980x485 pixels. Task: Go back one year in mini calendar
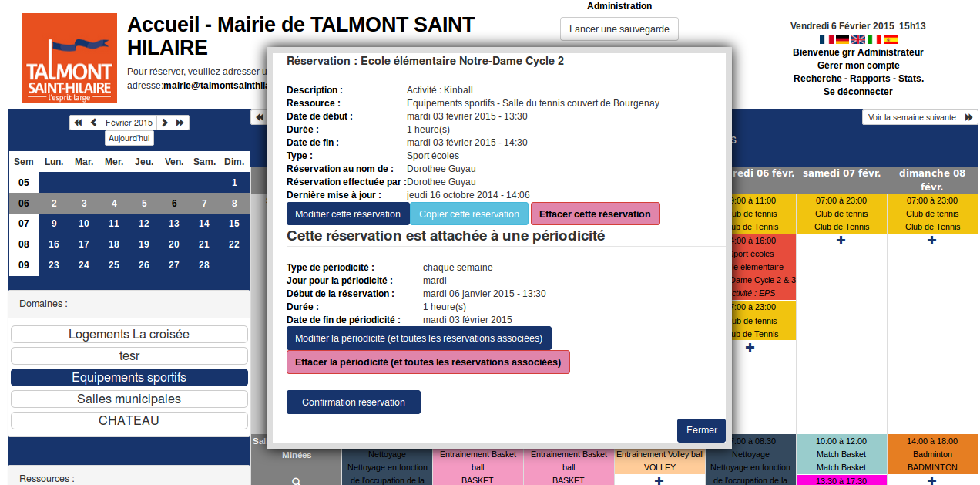pos(78,123)
